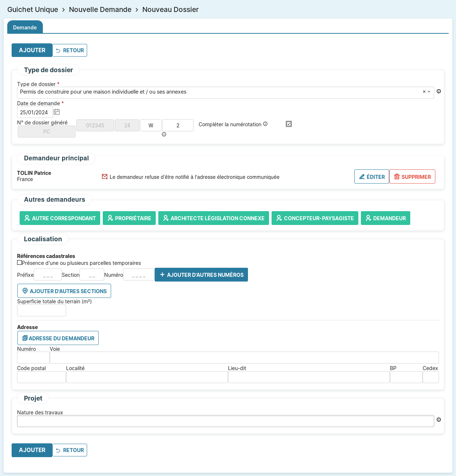Screen dimensions: 456x476
Task: Click Éditer for applicant TOLIN Patrice
Action: click(371, 177)
